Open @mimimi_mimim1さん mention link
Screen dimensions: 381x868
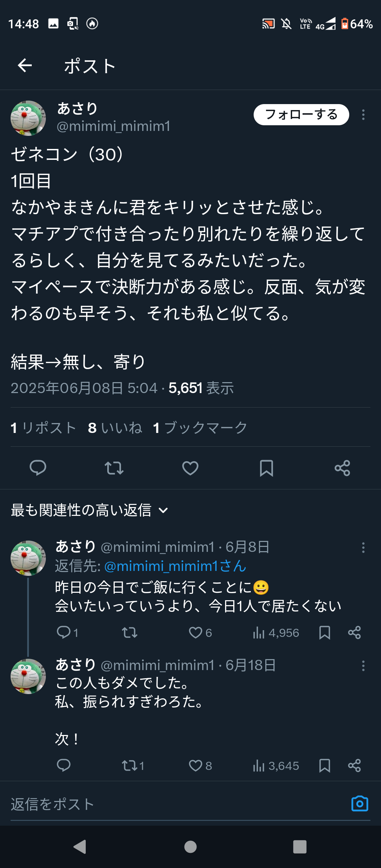pyautogui.click(x=175, y=566)
